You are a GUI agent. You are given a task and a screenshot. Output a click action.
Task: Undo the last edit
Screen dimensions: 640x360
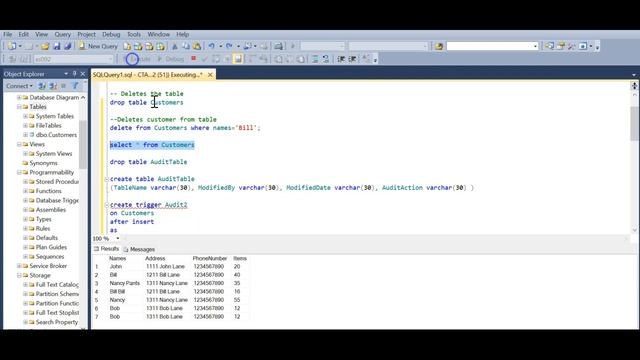[x=211, y=46]
